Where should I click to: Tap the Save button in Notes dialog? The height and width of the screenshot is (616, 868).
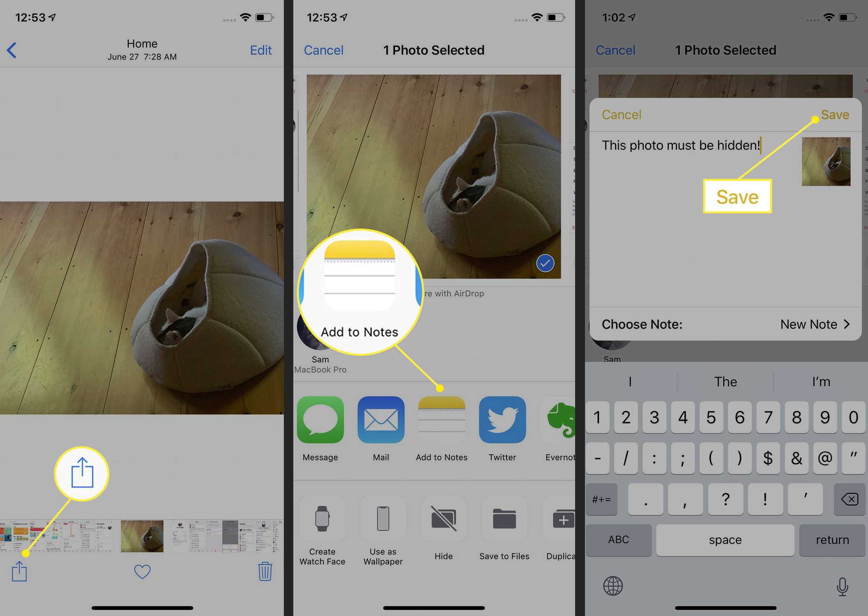point(835,115)
